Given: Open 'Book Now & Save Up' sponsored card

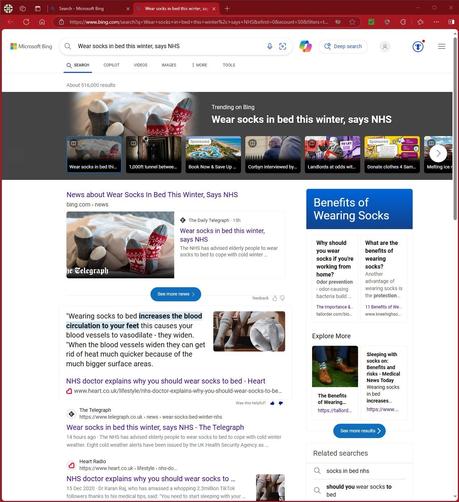Looking at the screenshot, I should pyautogui.click(x=213, y=154).
